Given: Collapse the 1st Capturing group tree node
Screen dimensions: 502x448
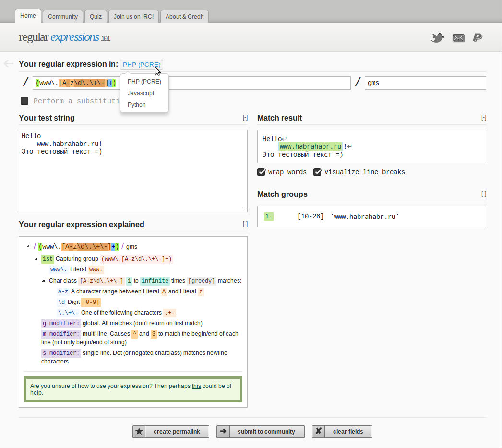Looking at the screenshot, I should click(x=36, y=259).
